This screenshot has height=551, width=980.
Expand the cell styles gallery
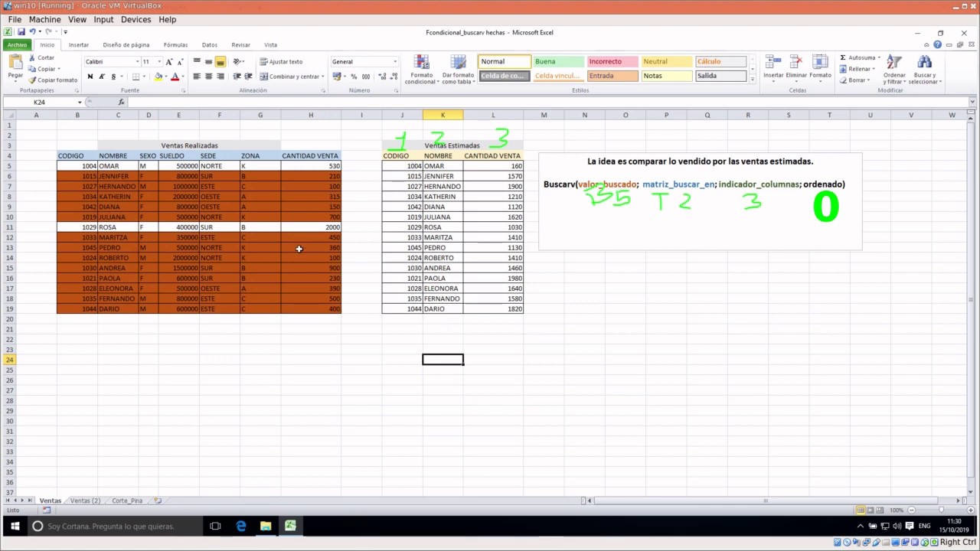pyautogui.click(x=752, y=80)
